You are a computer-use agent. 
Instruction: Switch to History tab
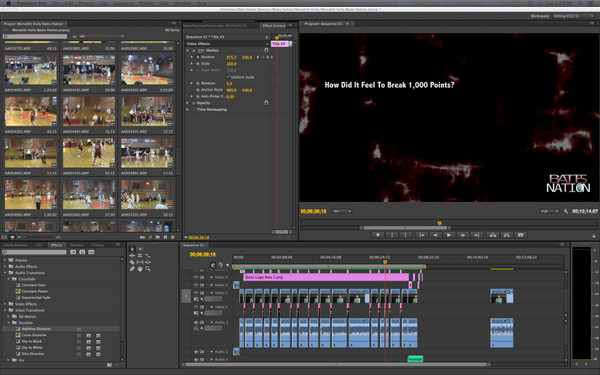[x=98, y=245]
